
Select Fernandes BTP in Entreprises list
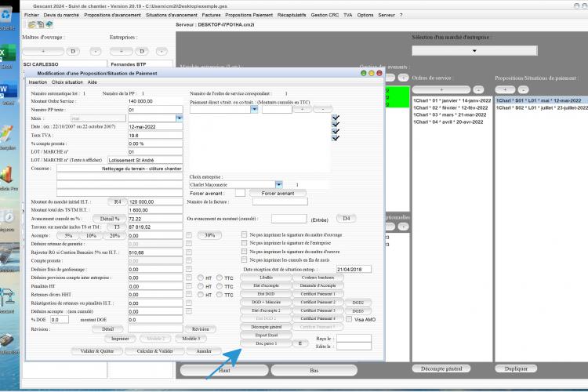click(140, 64)
